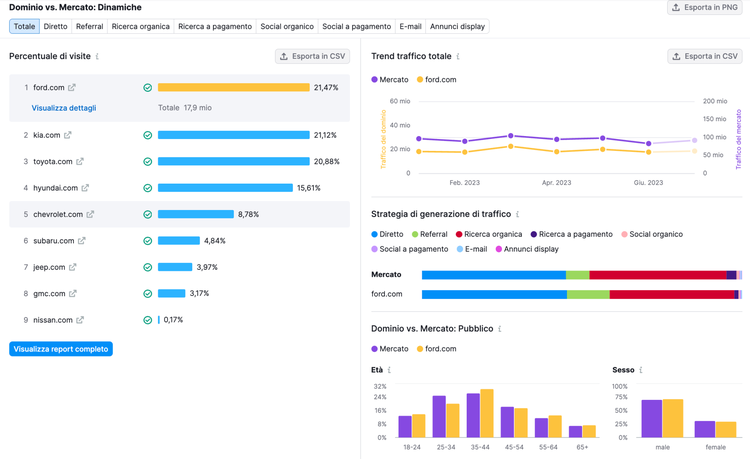Export Trend traffico totale to CSV

pyautogui.click(x=705, y=56)
